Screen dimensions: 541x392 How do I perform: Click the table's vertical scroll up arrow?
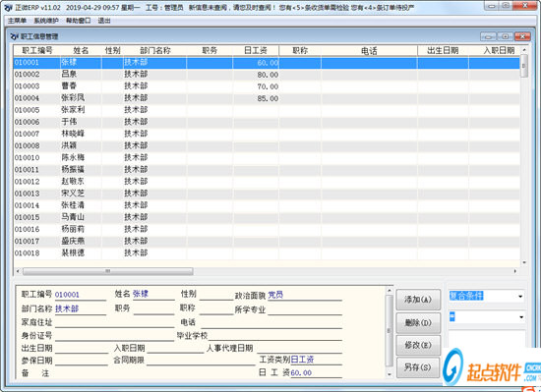point(524,50)
